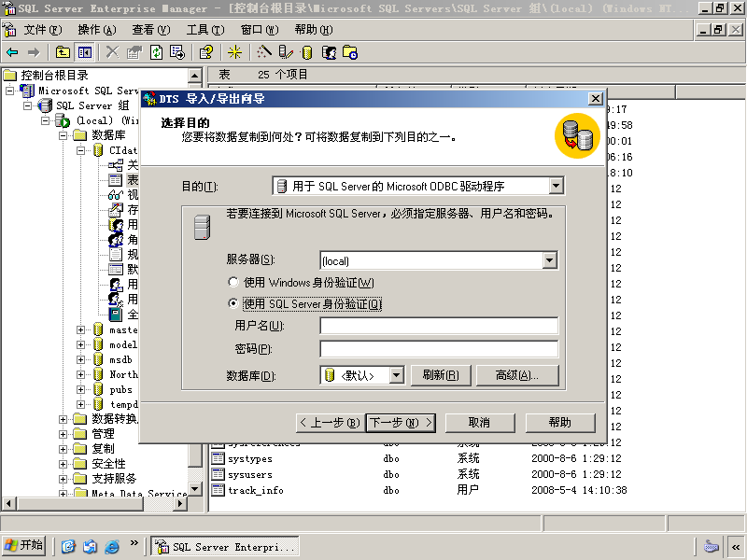Select the Tables node icon in tree
The height and width of the screenshot is (560, 747).
tap(115, 180)
